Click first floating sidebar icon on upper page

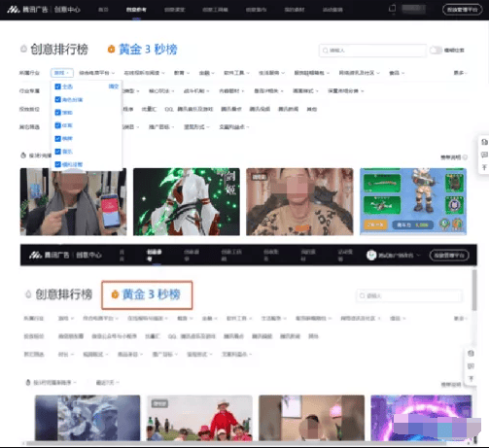(484, 142)
